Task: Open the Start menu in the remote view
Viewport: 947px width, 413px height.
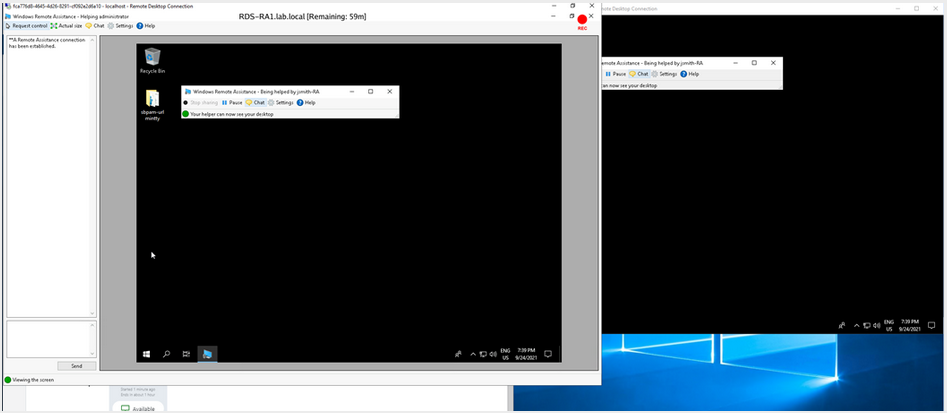Action: point(147,354)
